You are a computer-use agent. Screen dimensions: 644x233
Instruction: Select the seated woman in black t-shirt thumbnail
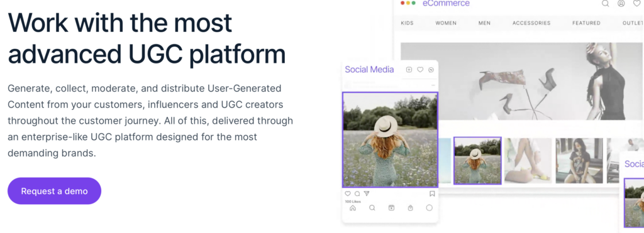[579, 160]
